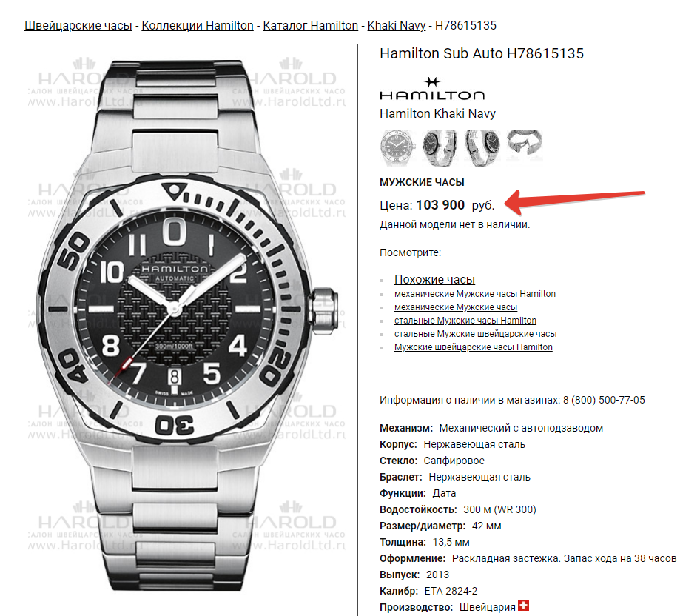This screenshot has height=616, width=700.
Task: Select the second angled watch thumbnail
Action: [x=440, y=147]
